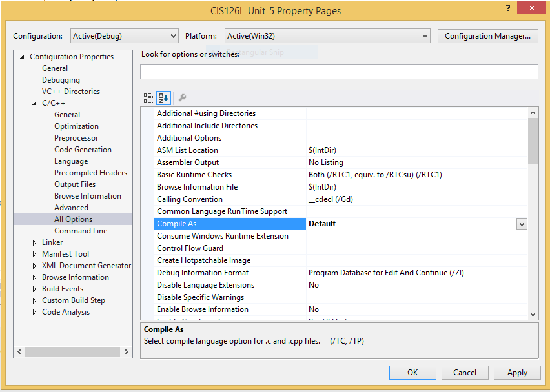Open the Optimization page
Screen dimensions: 550x392
76,126
